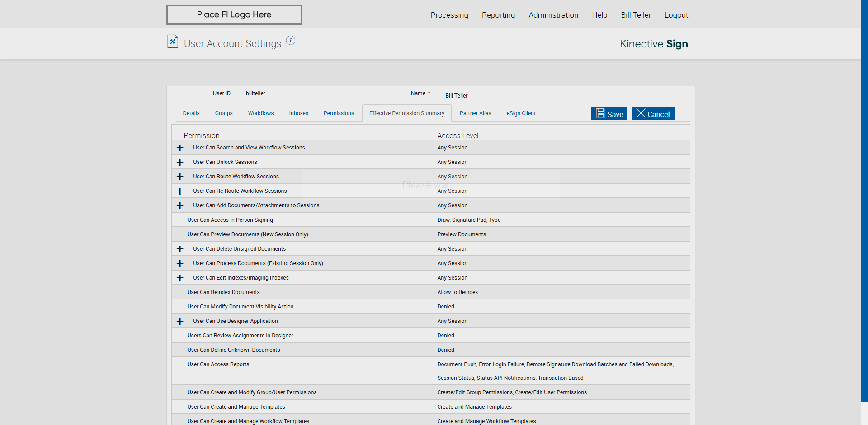Screen dimensions: 868x425
Task: Expand User Can Use Designer Application row
Action: (180, 322)
